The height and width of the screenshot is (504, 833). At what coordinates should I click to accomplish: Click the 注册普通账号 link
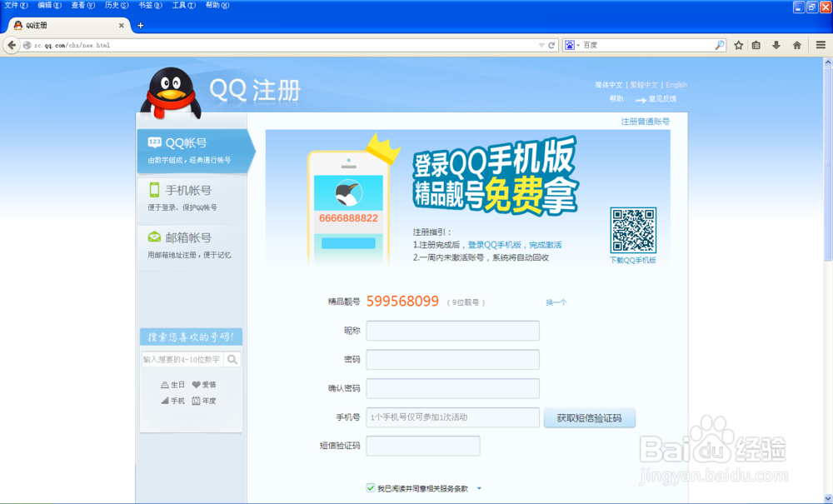645,122
